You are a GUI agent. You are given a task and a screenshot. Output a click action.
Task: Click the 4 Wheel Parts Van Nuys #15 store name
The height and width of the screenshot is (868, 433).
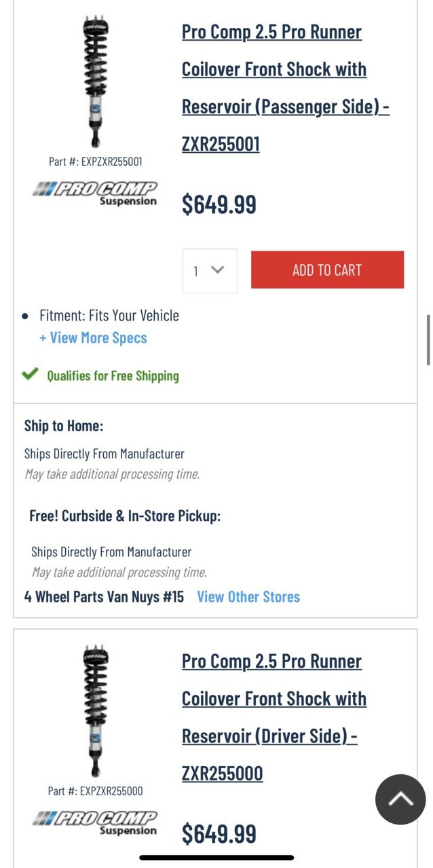(104, 597)
